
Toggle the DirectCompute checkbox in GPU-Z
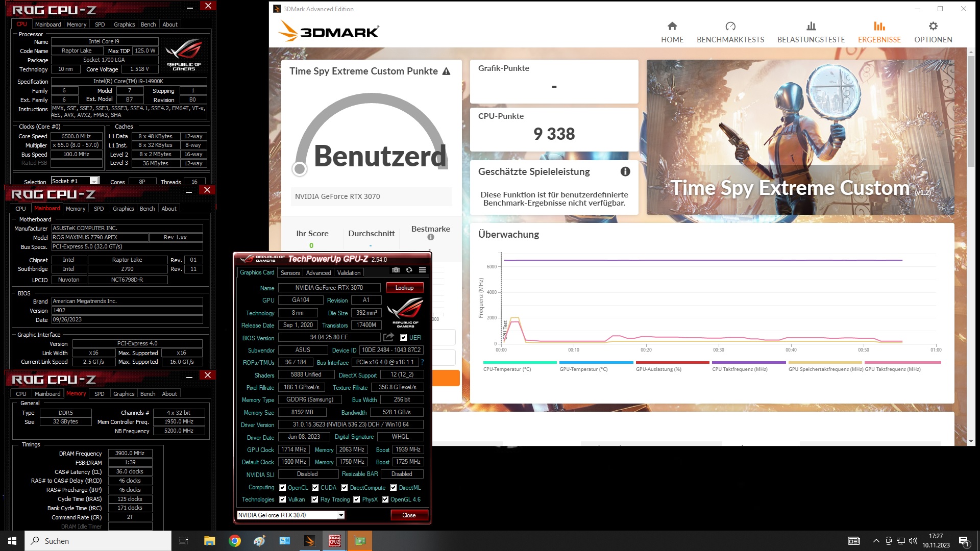[344, 488]
